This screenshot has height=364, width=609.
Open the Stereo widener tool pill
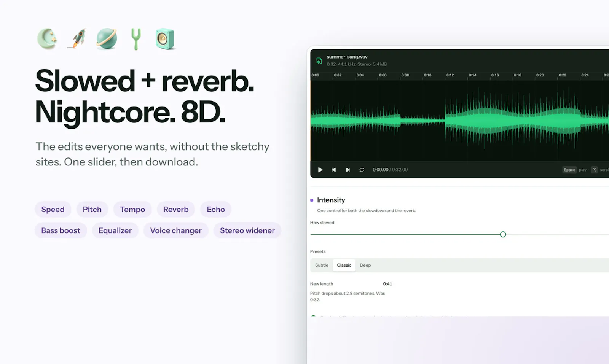(247, 230)
